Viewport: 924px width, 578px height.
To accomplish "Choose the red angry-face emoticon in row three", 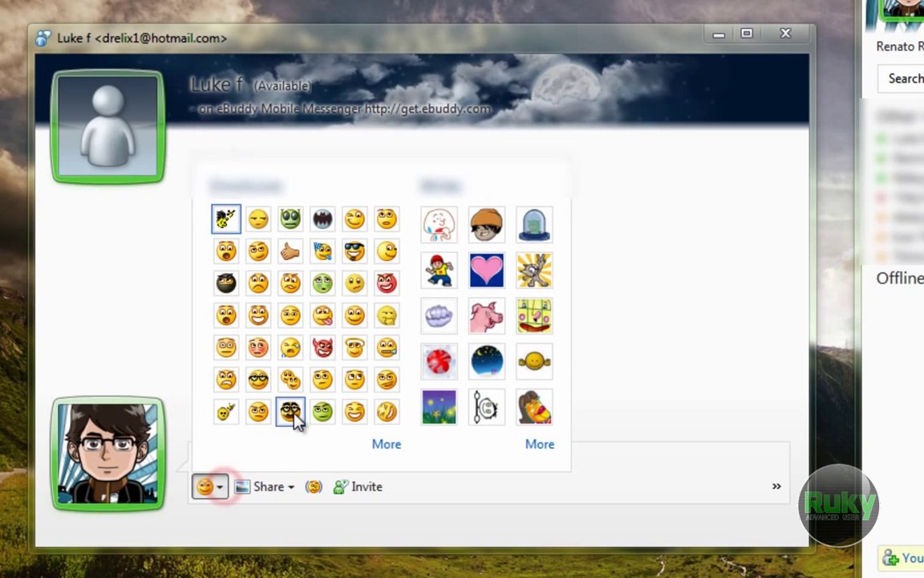I will click(387, 283).
